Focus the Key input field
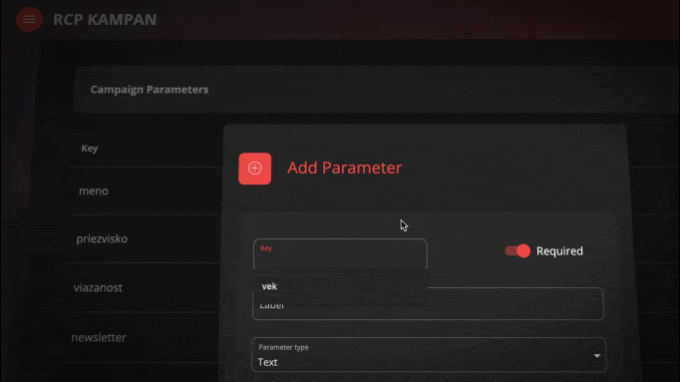The height and width of the screenshot is (382, 680). point(340,254)
